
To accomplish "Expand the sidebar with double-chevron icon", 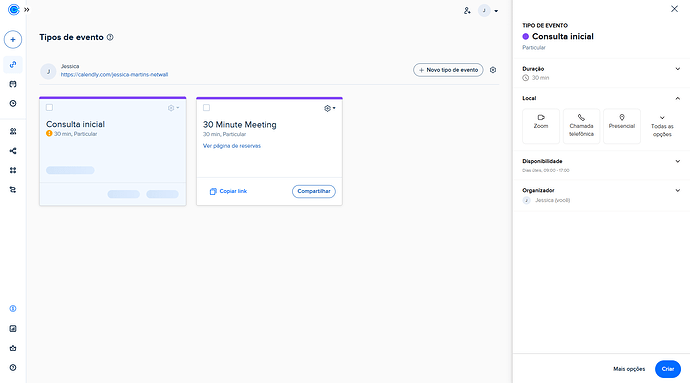I will click(27, 10).
